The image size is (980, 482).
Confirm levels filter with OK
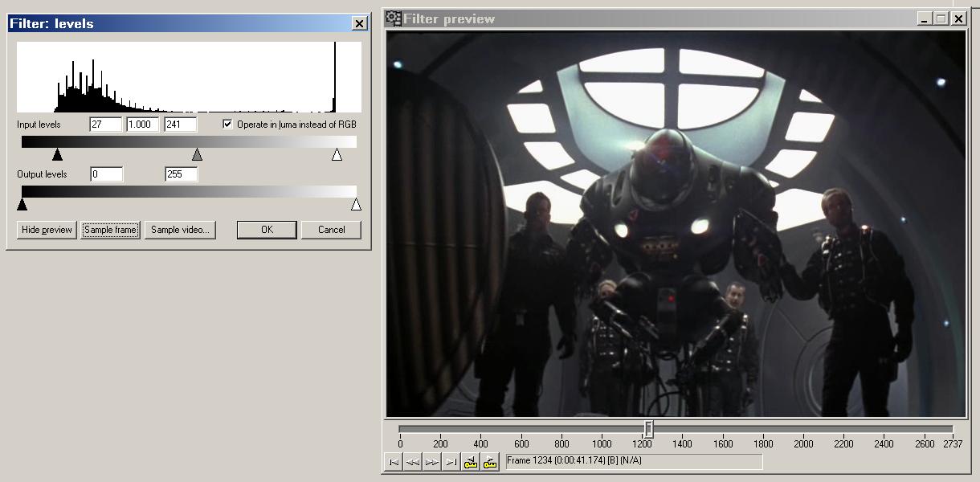(267, 230)
